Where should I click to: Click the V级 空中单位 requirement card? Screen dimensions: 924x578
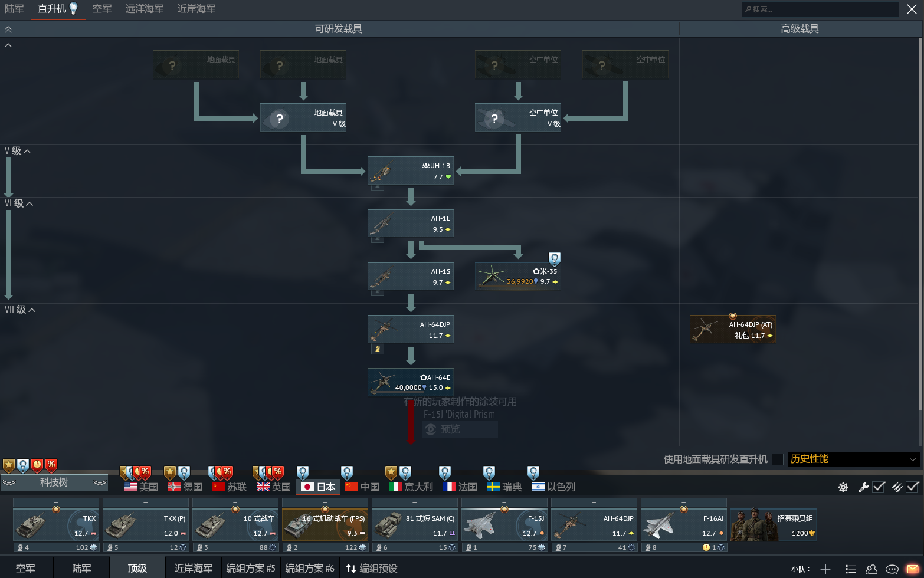(518, 117)
